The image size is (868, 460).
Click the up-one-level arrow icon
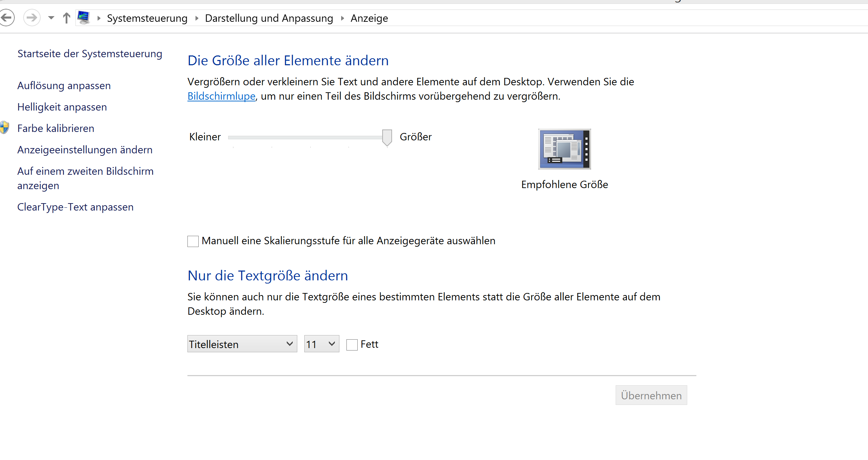tap(66, 18)
